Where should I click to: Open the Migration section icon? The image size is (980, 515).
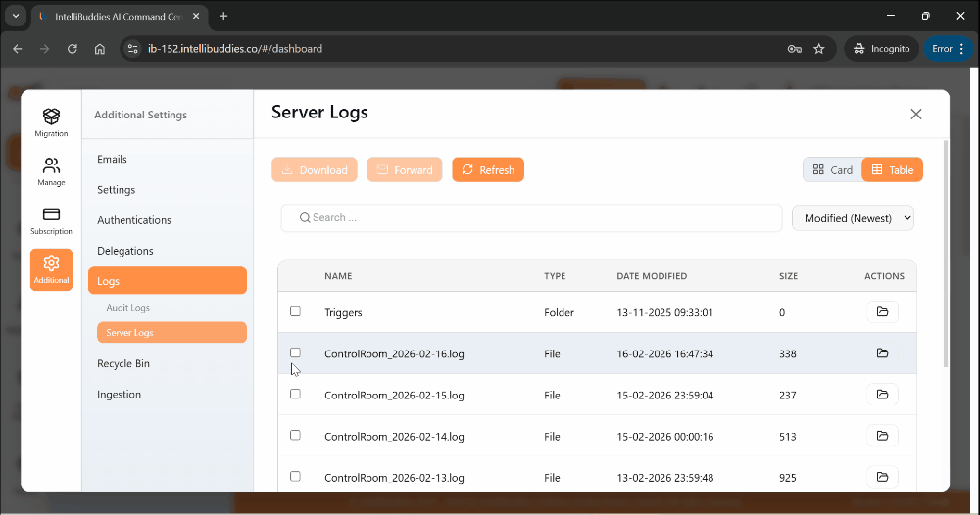point(51,117)
